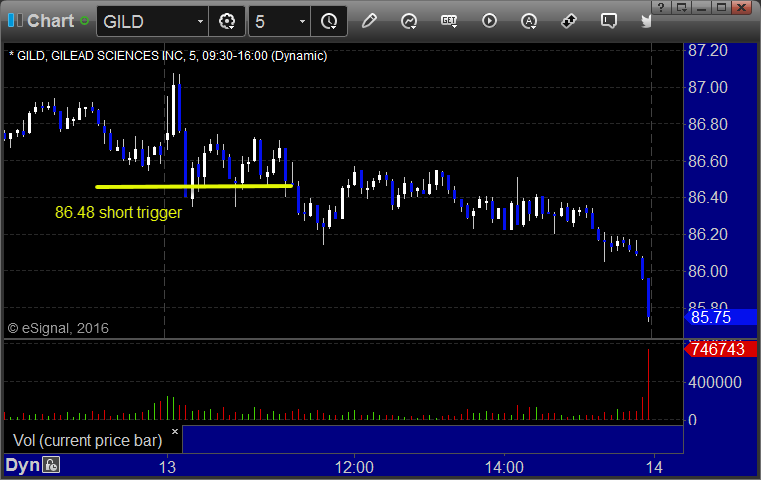Open the chart settings gear icon
Image resolution: width=761 pixels, height=480 pixels.
click(x=227, y=21)
